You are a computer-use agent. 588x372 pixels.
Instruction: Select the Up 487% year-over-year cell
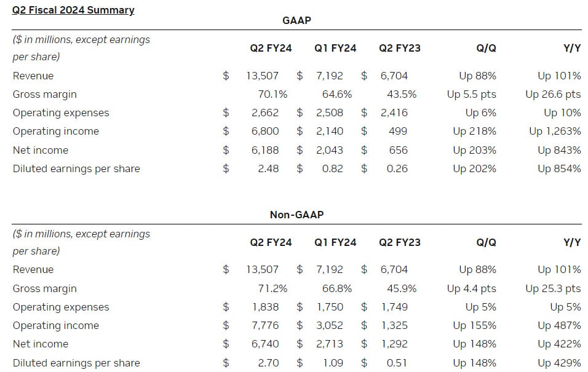coord(558,325)
